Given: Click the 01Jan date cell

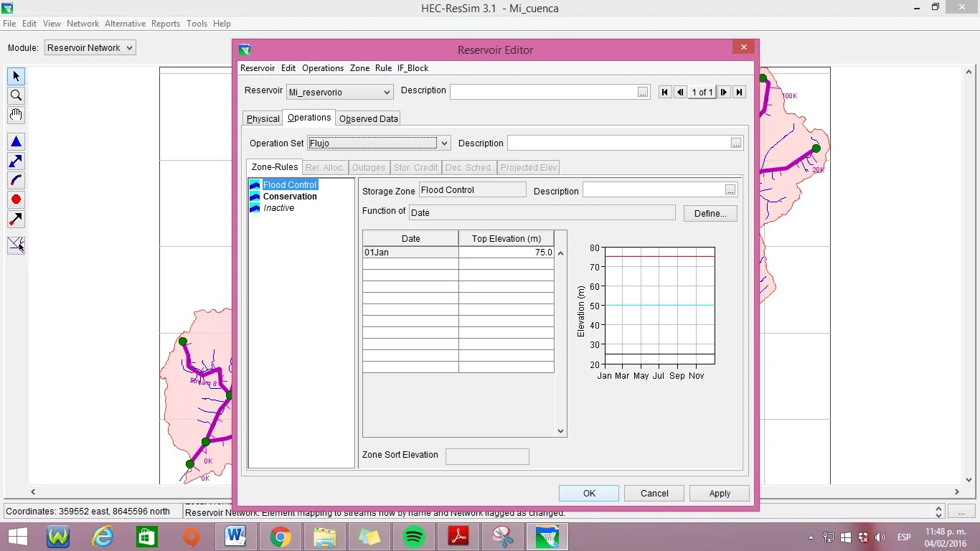Looking at the screenshot, I should pyautogui.click(x=410, y=253).
